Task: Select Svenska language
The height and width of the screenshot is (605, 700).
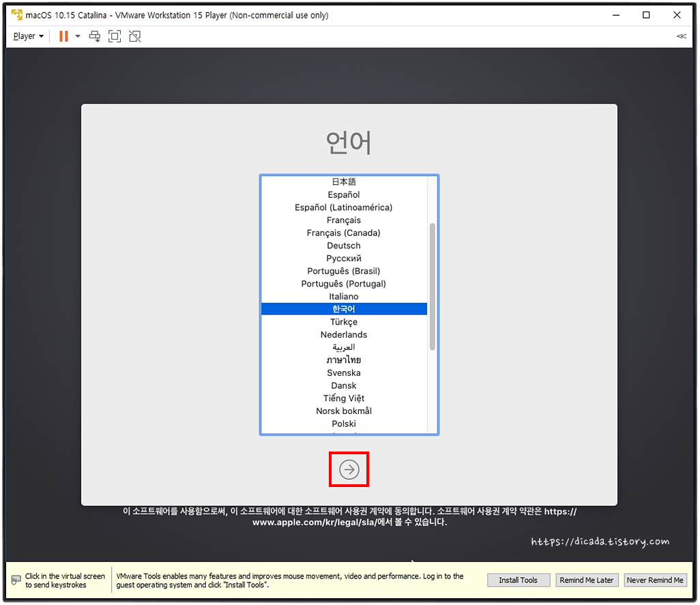Action: click(x=344, y=372)
